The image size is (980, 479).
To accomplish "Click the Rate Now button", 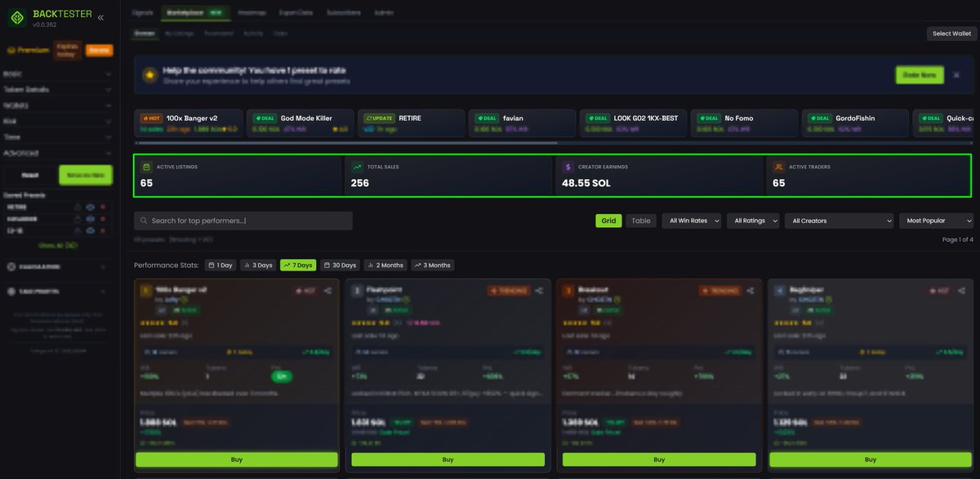I will [x=919, y=74].
